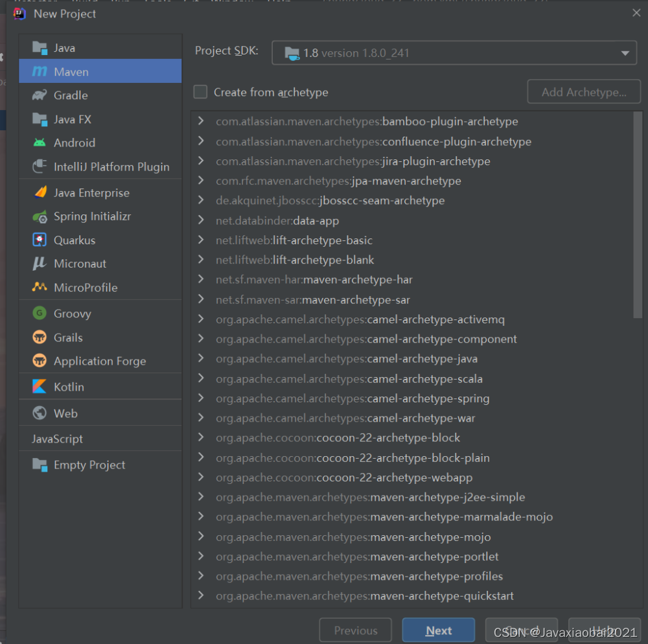Select maven-archetype-profiles row text
The width and height of the screenshot is (648, 644).
(359, 576)
